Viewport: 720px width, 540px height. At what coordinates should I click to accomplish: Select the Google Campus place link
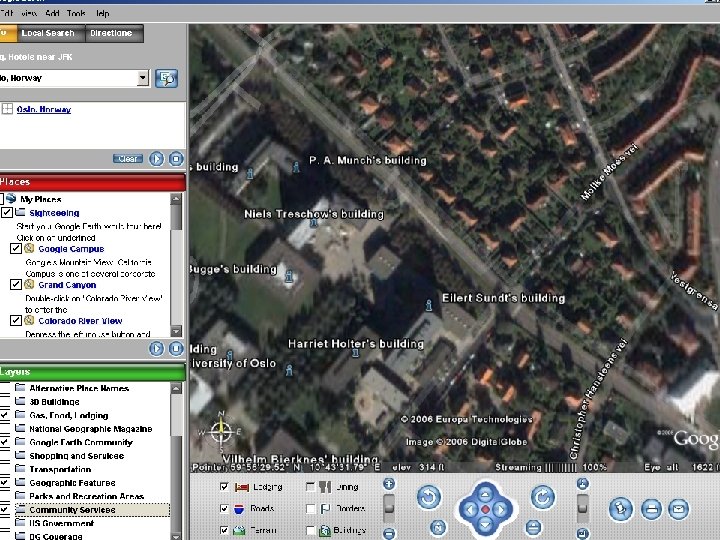pyautogui.click(x=71, y=249)
